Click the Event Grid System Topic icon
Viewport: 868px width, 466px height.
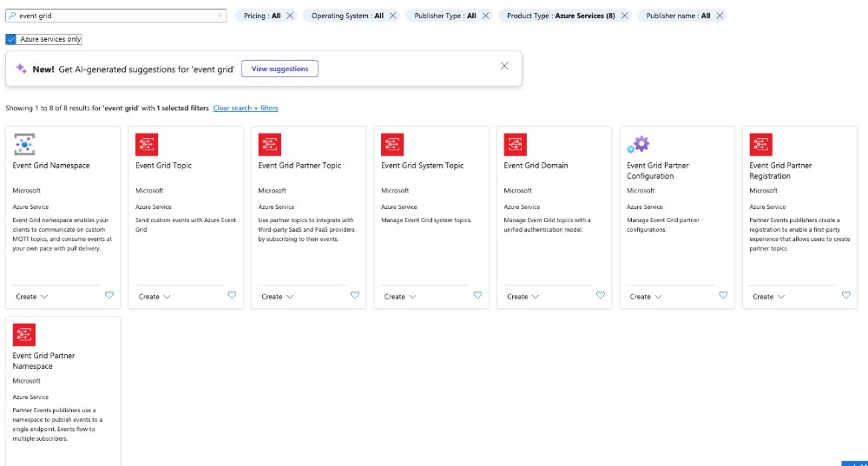click(x=392, y=144)
